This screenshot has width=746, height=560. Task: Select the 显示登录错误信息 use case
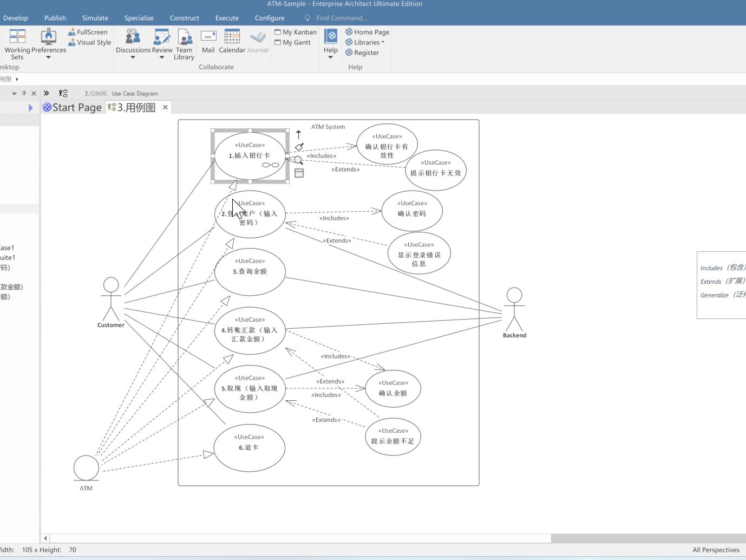(x=419, y=253)
